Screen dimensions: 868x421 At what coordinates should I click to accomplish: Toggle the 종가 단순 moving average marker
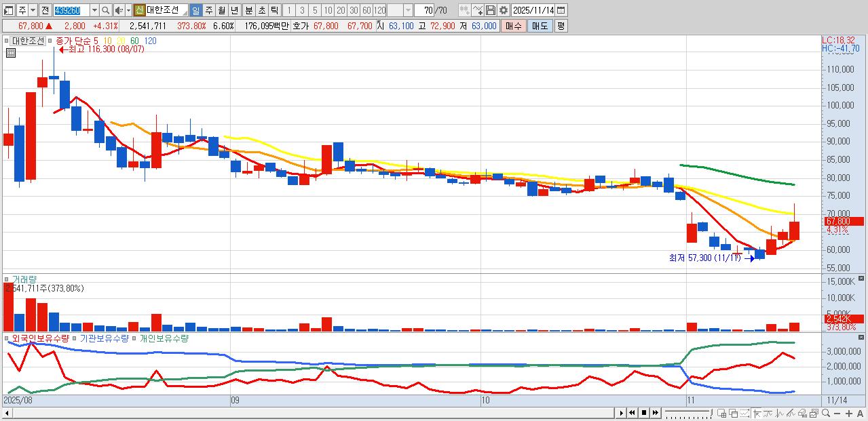point(50,41)
